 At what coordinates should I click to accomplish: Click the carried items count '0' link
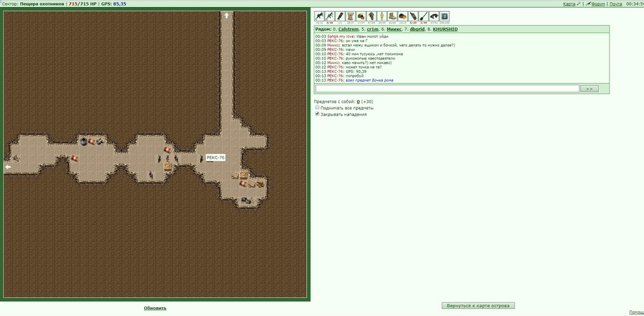[x=358, y=101]
